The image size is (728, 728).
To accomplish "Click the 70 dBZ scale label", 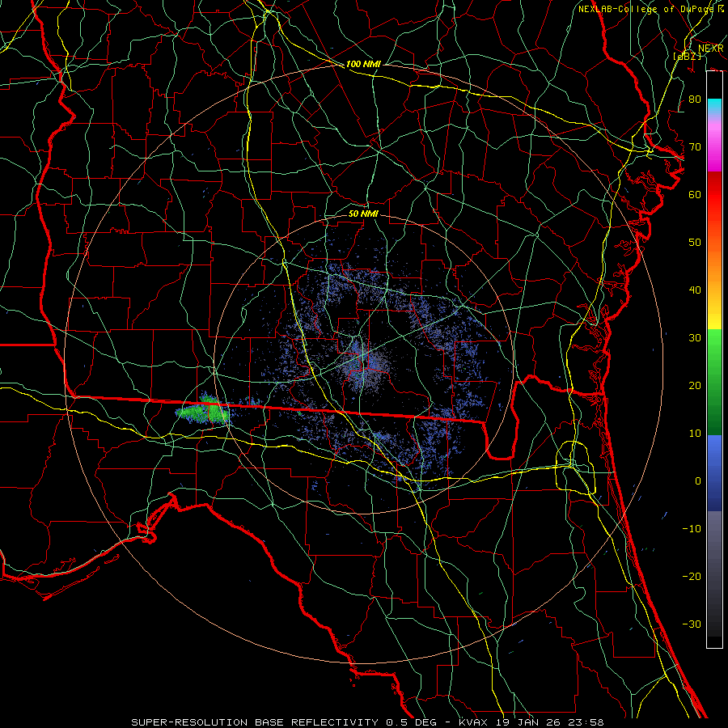I will (695, 146).
